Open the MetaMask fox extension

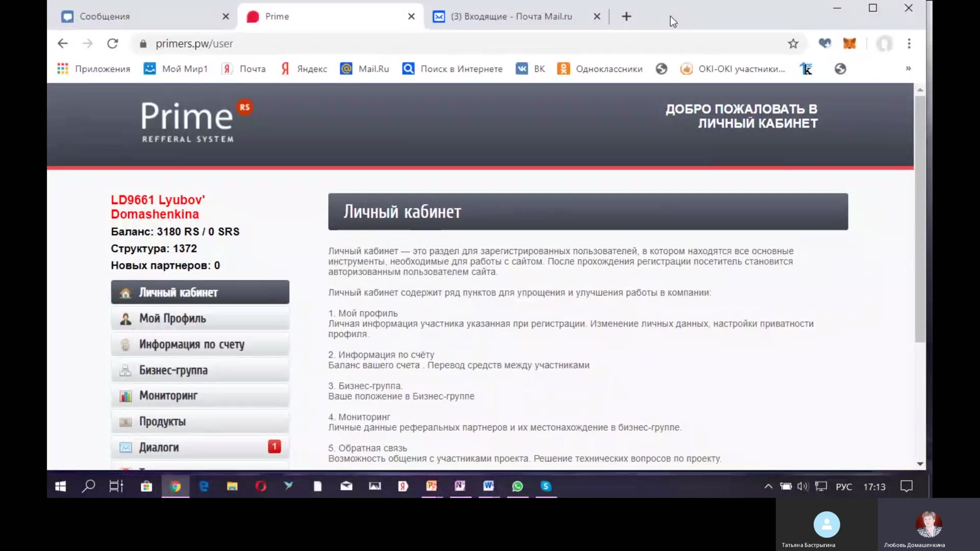click(x=850, y=44)
